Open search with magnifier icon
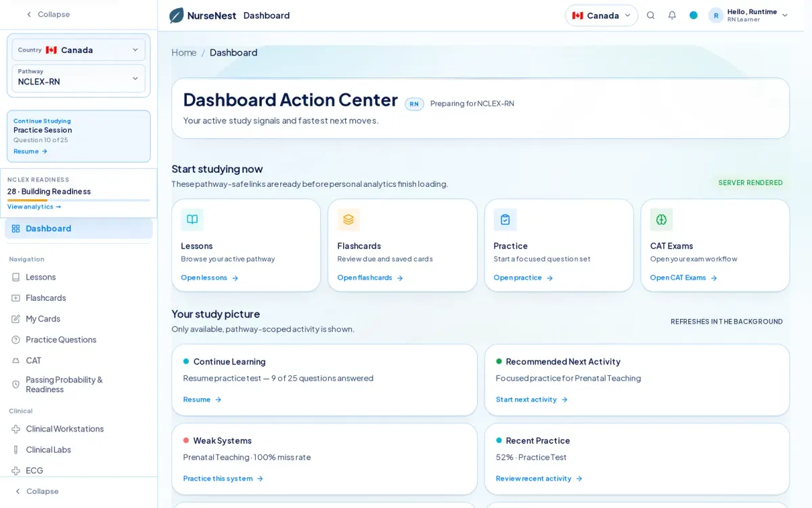The image size is (812, 508). point(651,16)
